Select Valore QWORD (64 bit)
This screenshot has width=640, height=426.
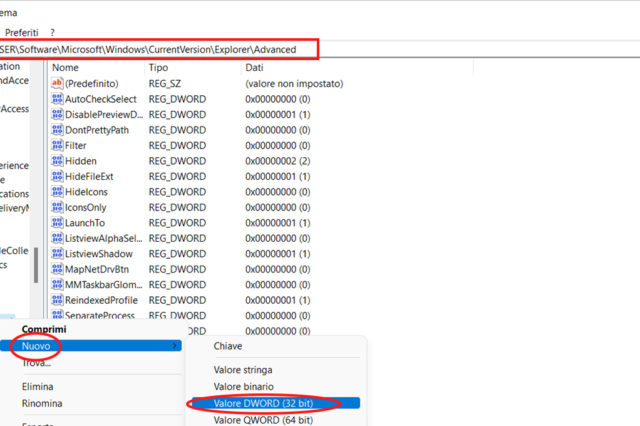(260, 420)
